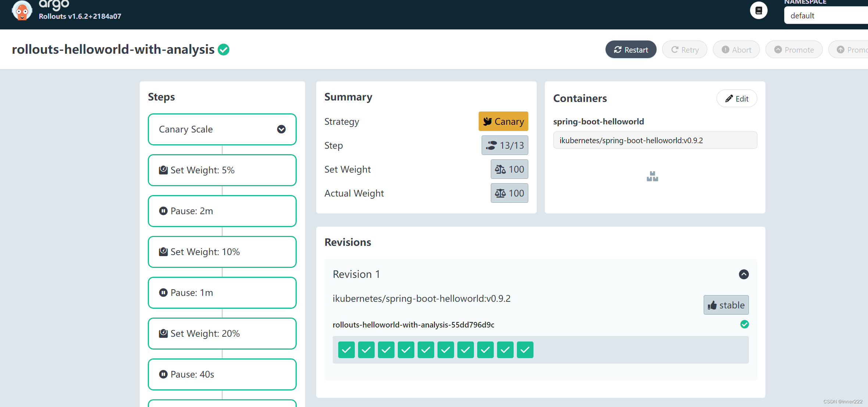Click the rollouts-helloworld-with-analysis-55dd796d9c replica hash link
The image size is (868, 407).
(413, 325)
